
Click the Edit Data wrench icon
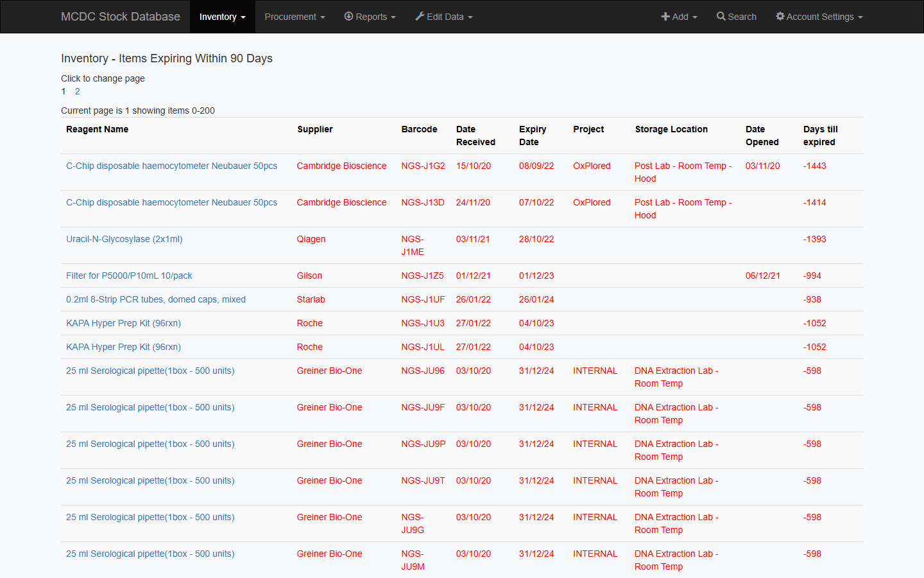tap(420, 16)
